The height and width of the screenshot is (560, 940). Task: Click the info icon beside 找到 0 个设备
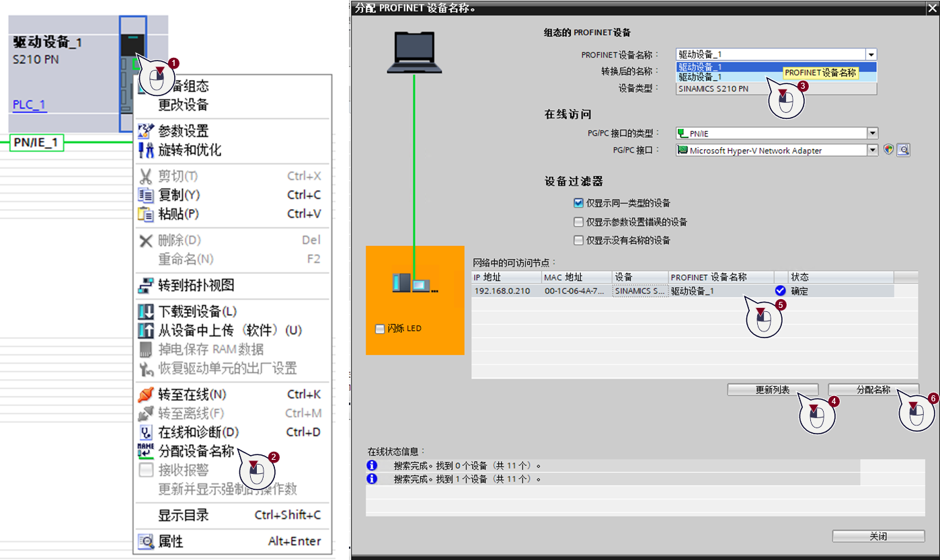(372, 465)
